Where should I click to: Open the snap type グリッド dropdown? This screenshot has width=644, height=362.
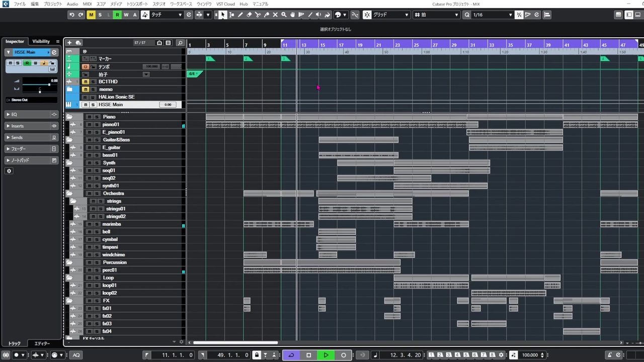coord(391,15)
